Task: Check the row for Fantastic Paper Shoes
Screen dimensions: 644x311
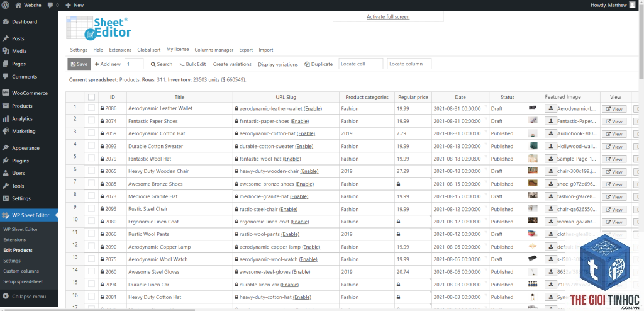Action: click(91, 120)
